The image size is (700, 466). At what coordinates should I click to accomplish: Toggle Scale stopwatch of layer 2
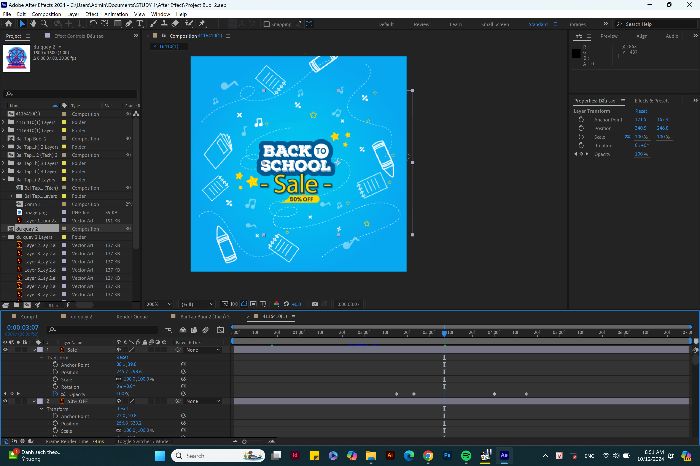point(55,431)
